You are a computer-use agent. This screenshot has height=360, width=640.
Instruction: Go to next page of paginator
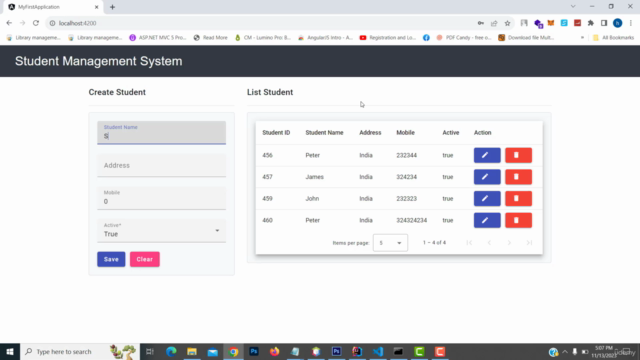509,242
